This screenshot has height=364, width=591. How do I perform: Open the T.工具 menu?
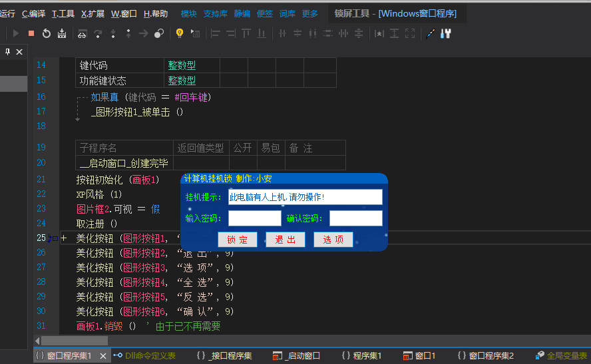pos(63,14)
